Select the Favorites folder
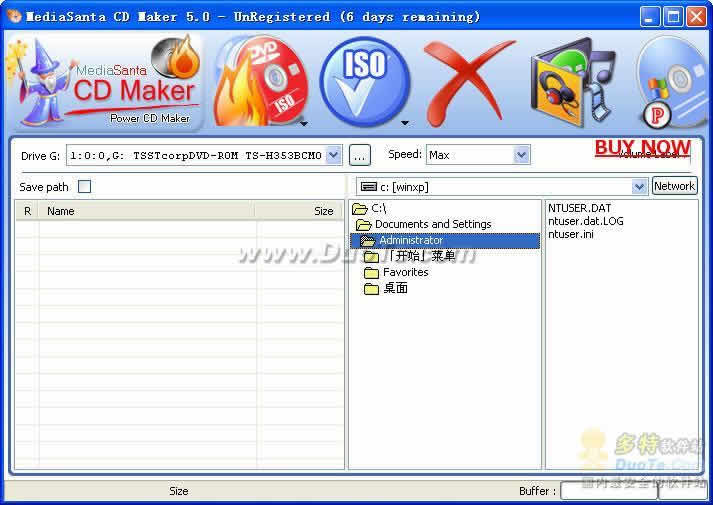This screenshot has width=713, height=505. pos(396,272)
